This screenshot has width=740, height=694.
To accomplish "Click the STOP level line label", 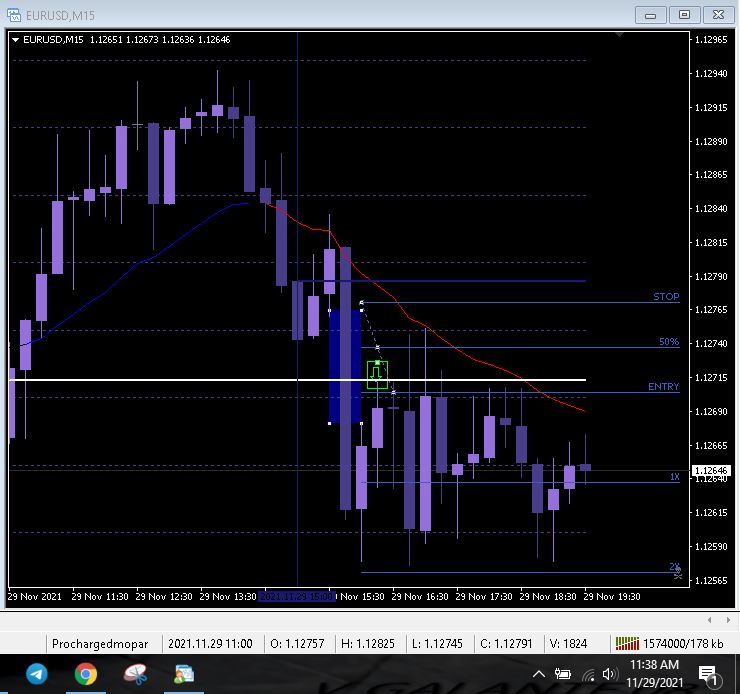I will pos(666,296).
